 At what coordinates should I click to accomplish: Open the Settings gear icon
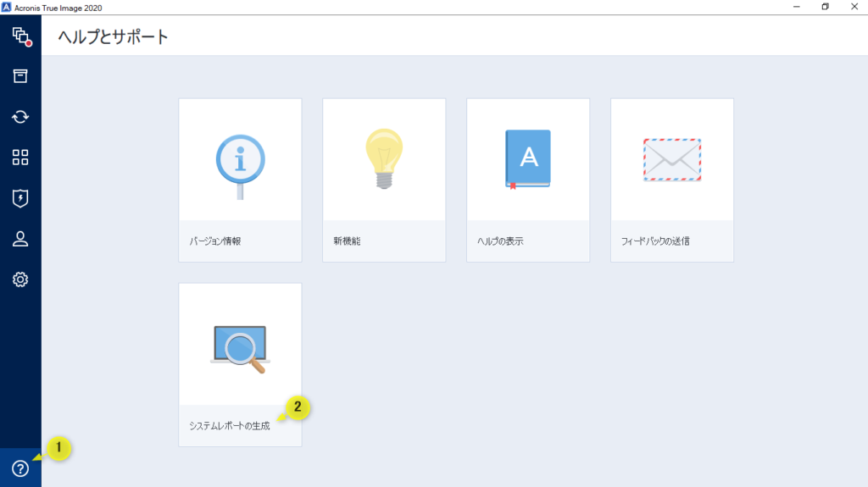pos(20,279)
